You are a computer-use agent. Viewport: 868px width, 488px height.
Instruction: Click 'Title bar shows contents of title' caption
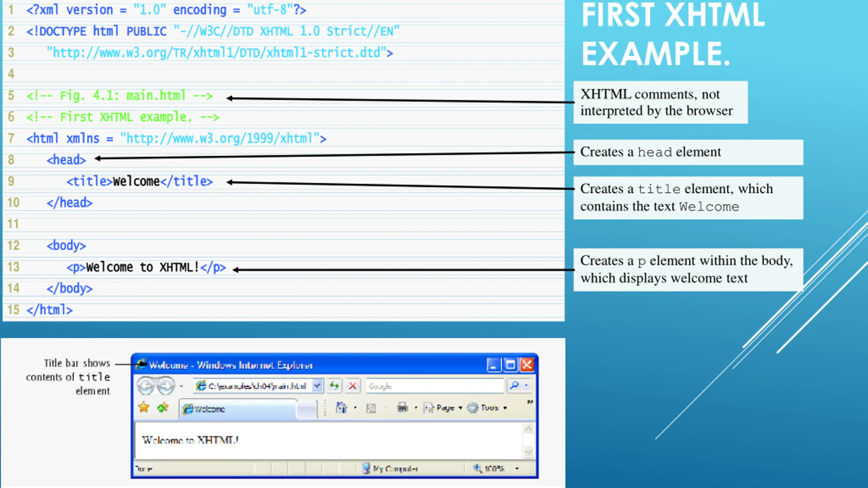(68, 377)
